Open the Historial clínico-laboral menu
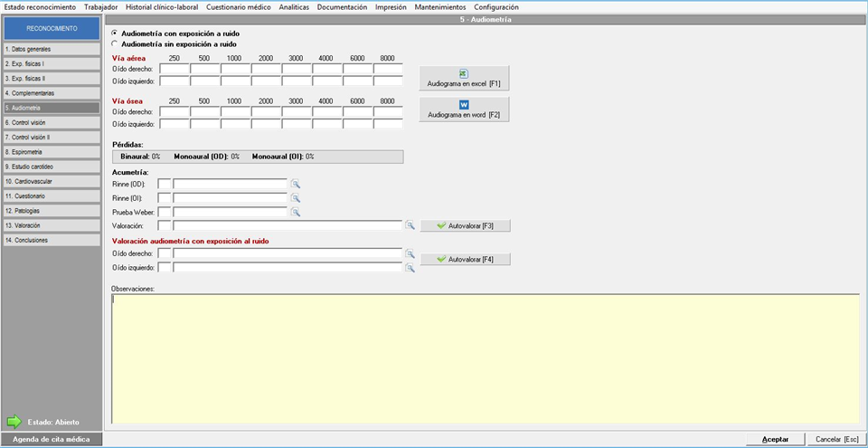 162,6
